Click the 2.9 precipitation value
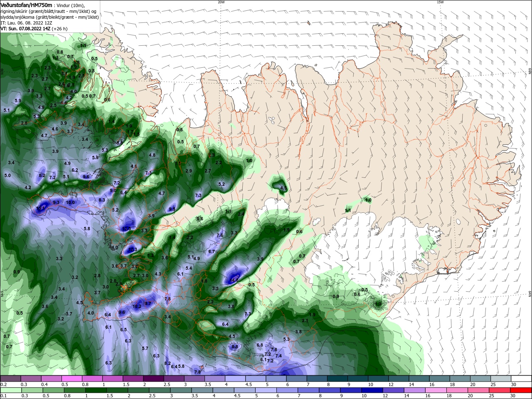 (189, 171)
